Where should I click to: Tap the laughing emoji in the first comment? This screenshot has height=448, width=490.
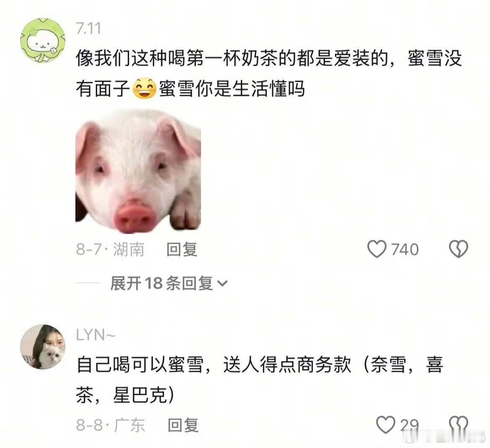point(144,89)
